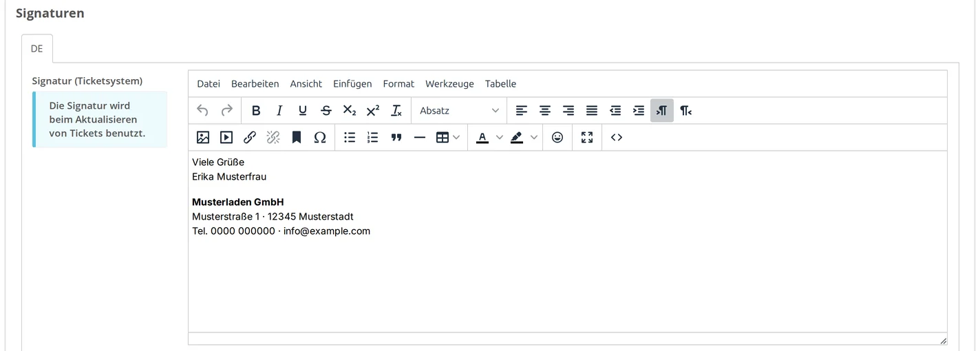Click the table insert icon
The height and width of the screenshot is (351, 980).
443,137
